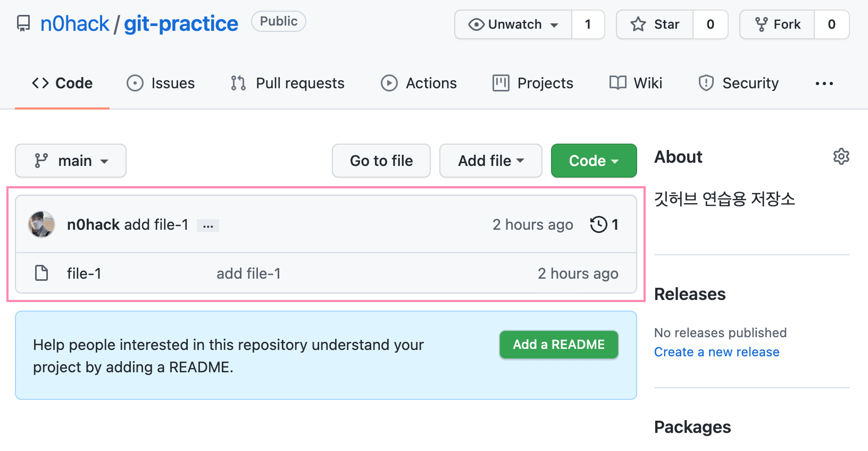Screen dimensions: 868x451
Task: Click the Go to file button
Action: (x=381, y=161)
